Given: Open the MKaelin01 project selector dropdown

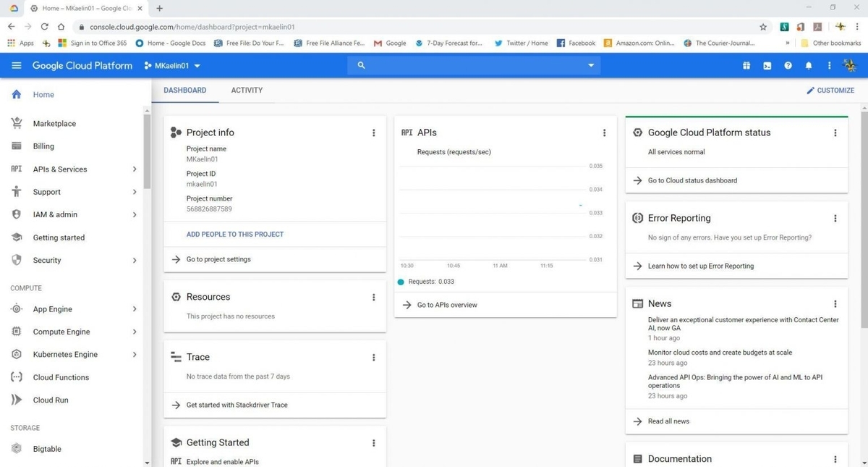Looking at the screenshot, I should pos(171,65).
